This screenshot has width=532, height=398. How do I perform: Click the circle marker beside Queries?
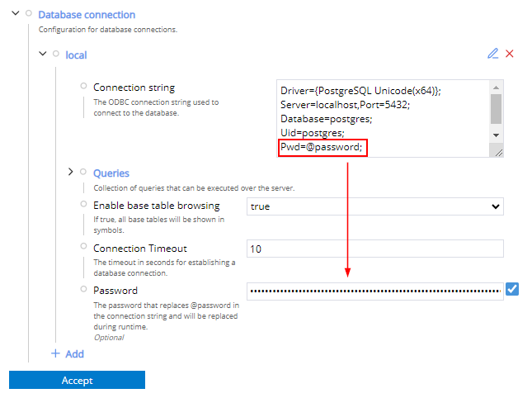click(83, 173)
